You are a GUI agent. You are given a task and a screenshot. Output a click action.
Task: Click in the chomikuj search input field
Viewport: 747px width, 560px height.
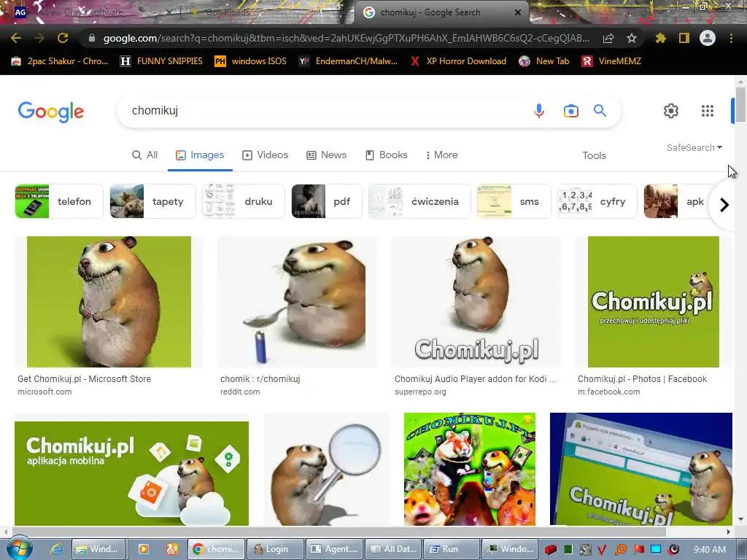(x=324, y=111)
